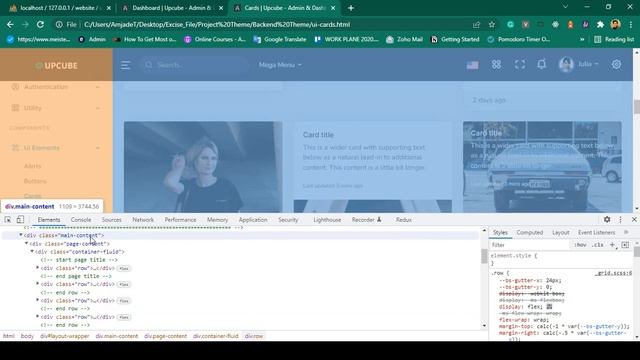Open the Buttons sidebar link
The height and width of the screenshot is (360, 640).
[35, 181]
